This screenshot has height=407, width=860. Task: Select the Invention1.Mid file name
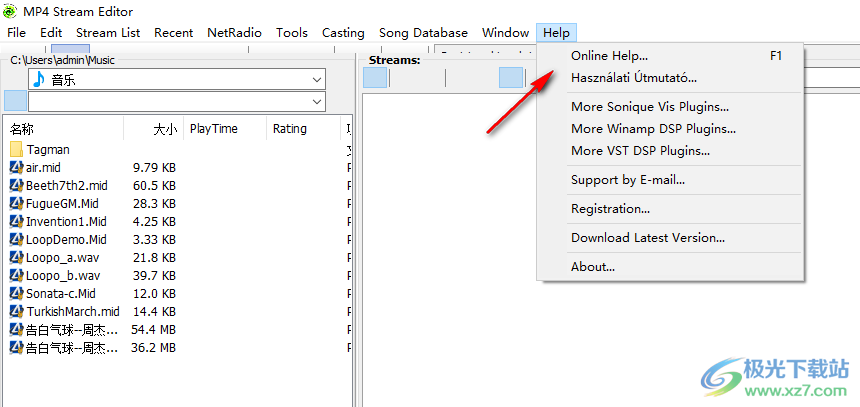66,222
